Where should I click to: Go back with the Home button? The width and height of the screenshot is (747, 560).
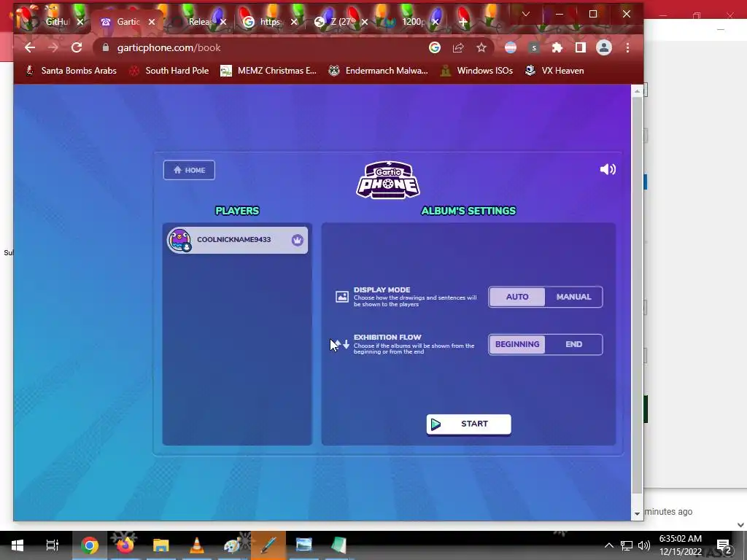tap(189, 170)
